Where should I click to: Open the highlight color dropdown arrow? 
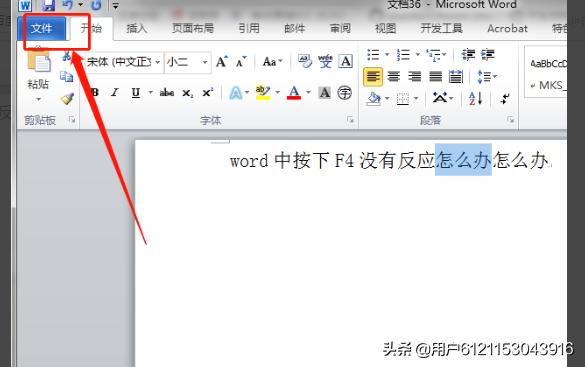(x=278, y=92)
